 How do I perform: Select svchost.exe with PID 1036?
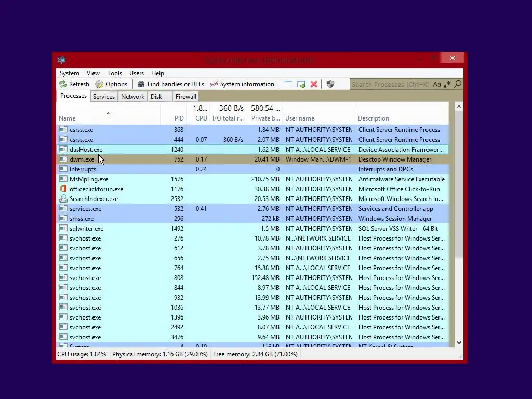(252, 308)
